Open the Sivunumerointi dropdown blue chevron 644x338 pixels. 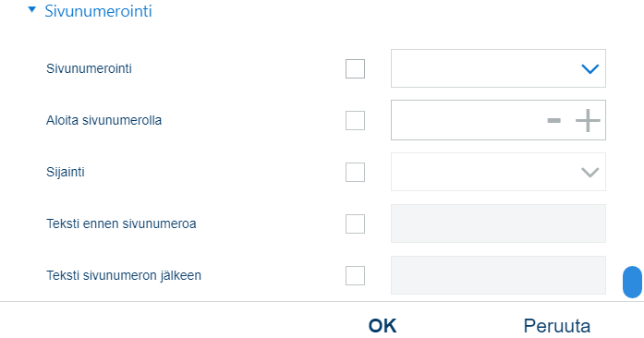(589, 68)
